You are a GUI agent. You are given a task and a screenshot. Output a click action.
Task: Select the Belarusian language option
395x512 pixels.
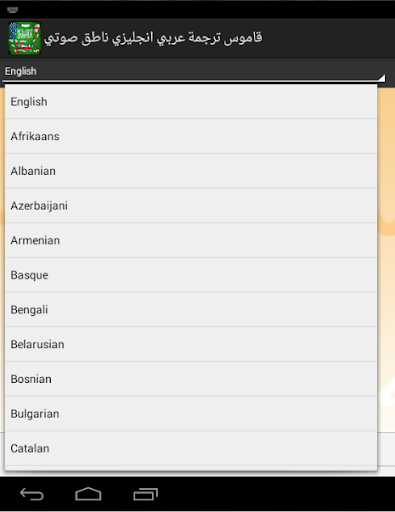[x=191, y=344]
